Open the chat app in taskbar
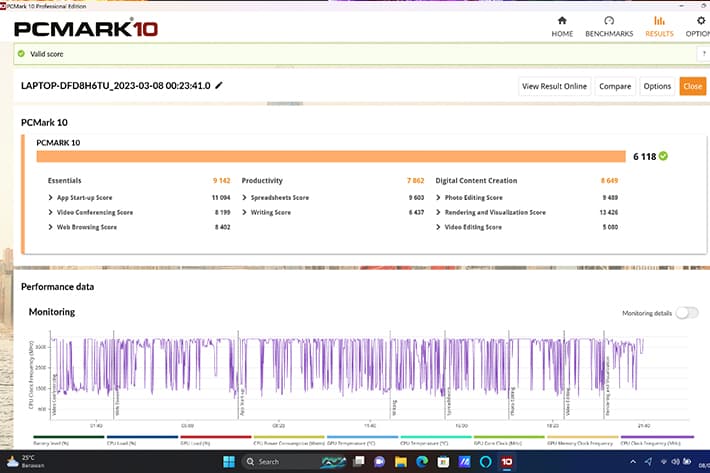Screen dimensions: 710x473 [379, 462]
